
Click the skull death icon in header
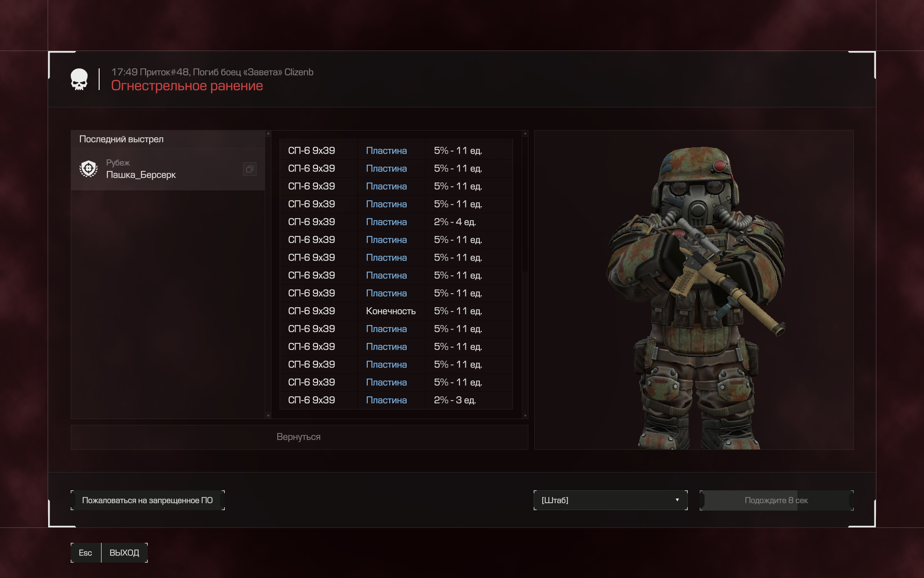79,79
